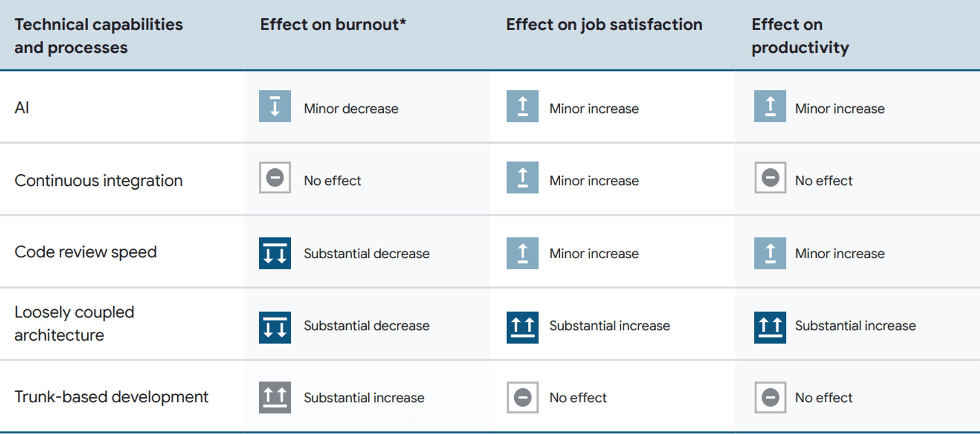Viewport: 980px width, 434px height.
Task: Click Continuous integration productivity no-effect icon
Action: (770, 177)
